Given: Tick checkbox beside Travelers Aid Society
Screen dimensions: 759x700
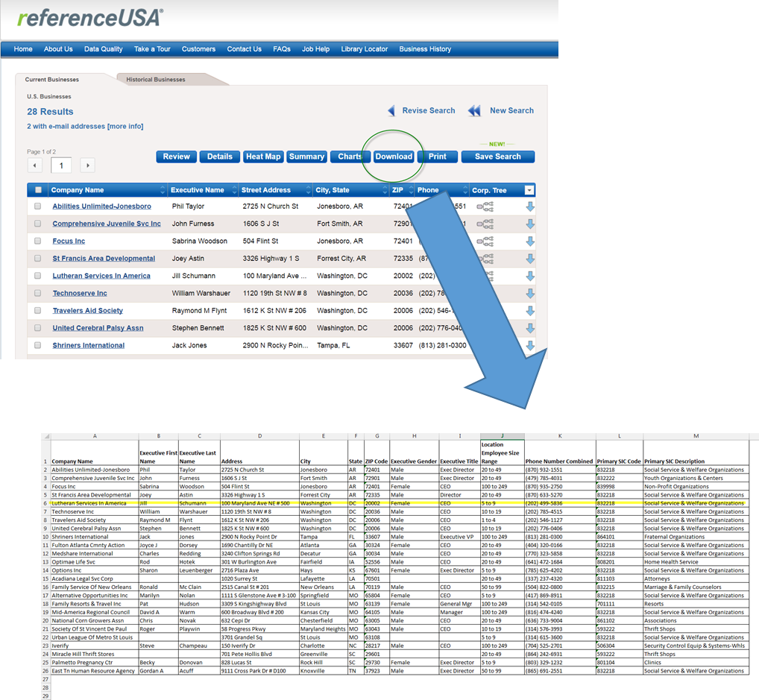Looking at the screenshot, I should point(38,311).
